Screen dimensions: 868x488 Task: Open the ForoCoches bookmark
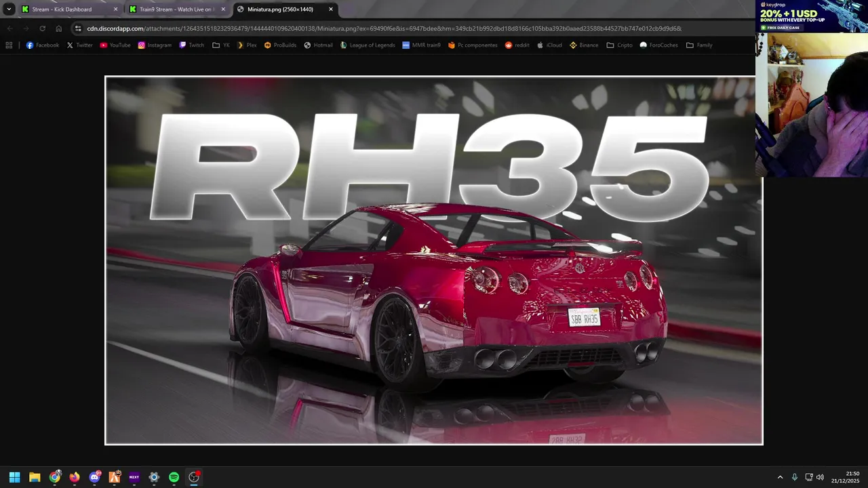[659, 45]
